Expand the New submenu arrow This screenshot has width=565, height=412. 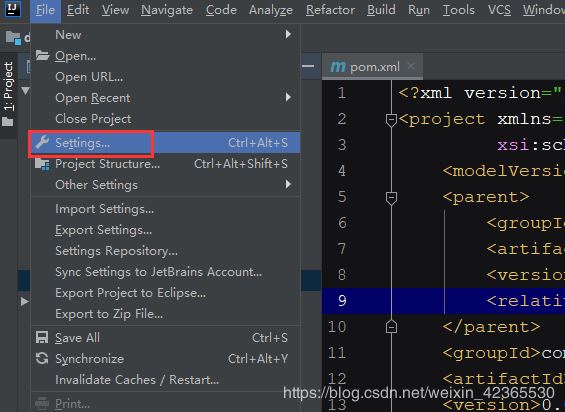(288, 34)
